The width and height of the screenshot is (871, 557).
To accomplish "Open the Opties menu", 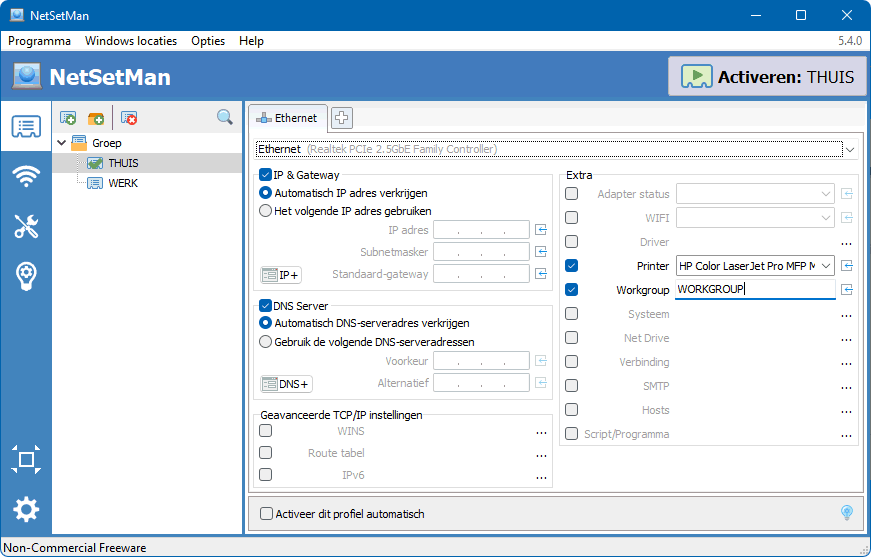I will coord(208,41).
